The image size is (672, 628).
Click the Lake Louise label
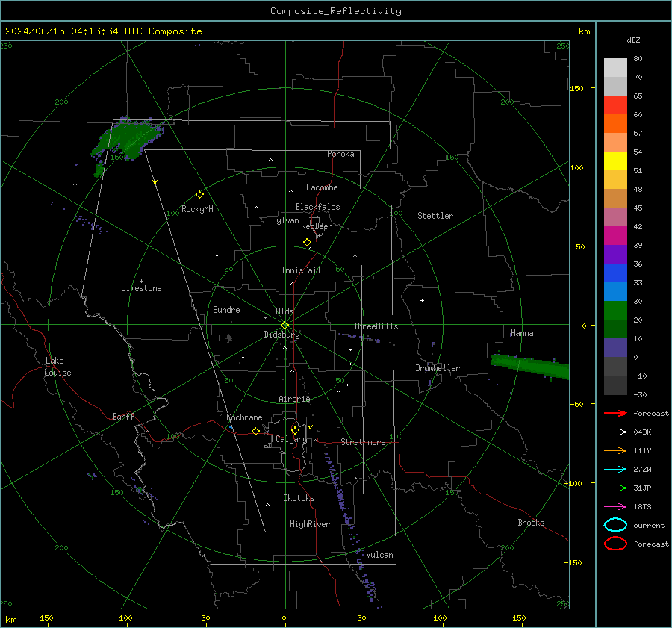[57, 367]
